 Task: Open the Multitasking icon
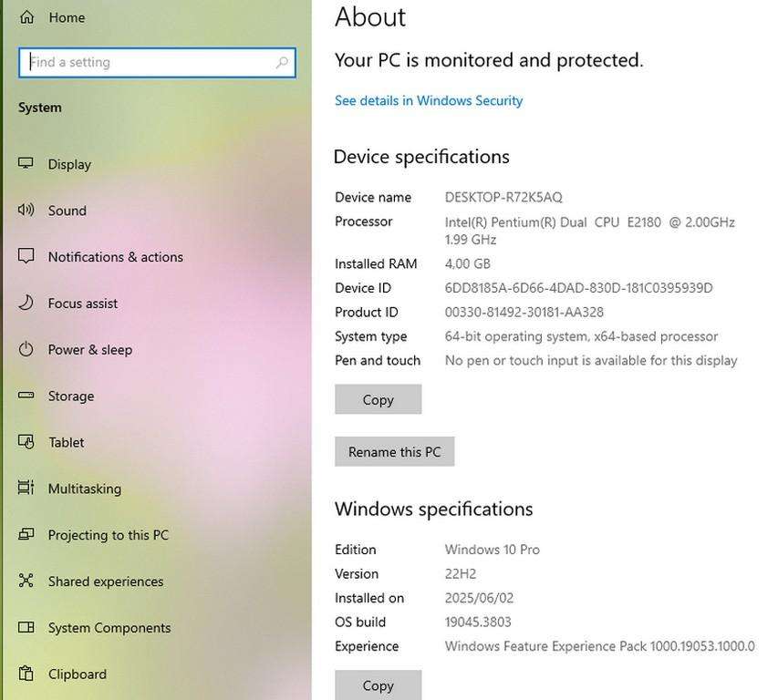26,489
